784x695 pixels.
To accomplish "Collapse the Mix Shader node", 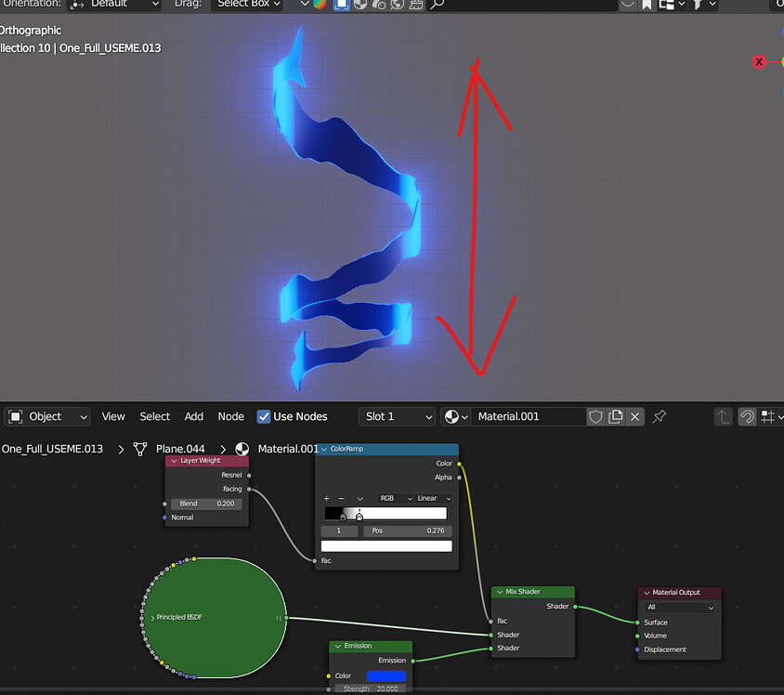I will (x=500, y=592).
